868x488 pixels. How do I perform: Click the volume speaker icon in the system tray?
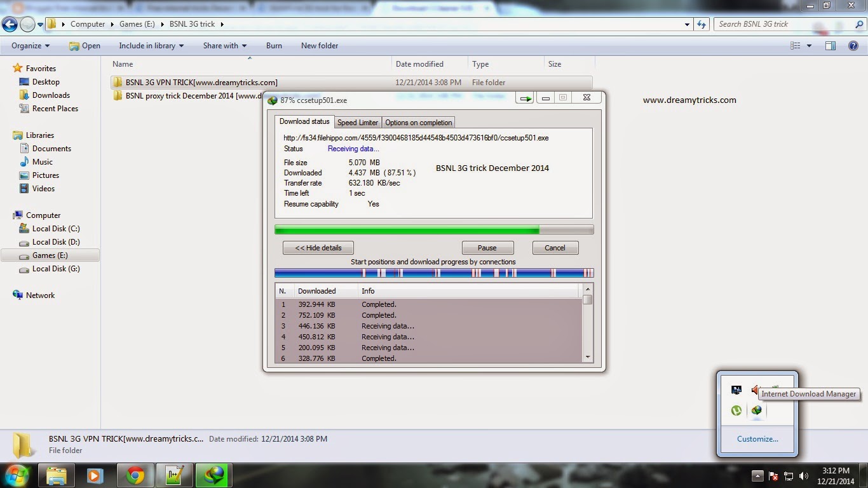(x=804, y=476)
